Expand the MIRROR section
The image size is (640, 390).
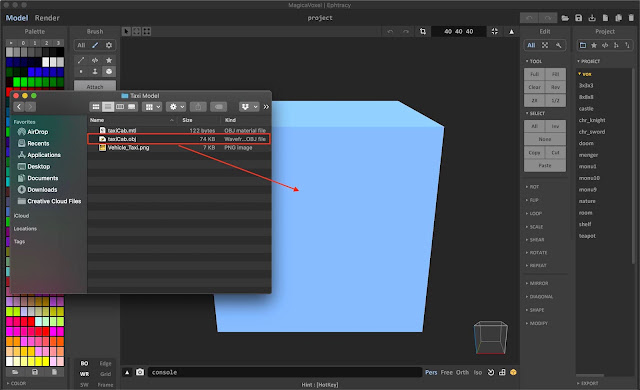537,283
